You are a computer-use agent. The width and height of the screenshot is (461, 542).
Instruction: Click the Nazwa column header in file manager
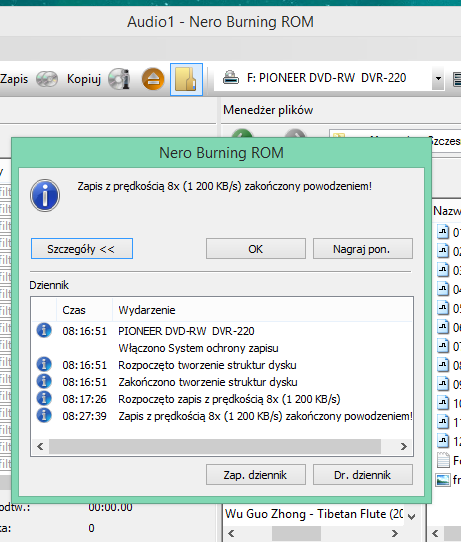pyautogui.click(x=447, y=211)
